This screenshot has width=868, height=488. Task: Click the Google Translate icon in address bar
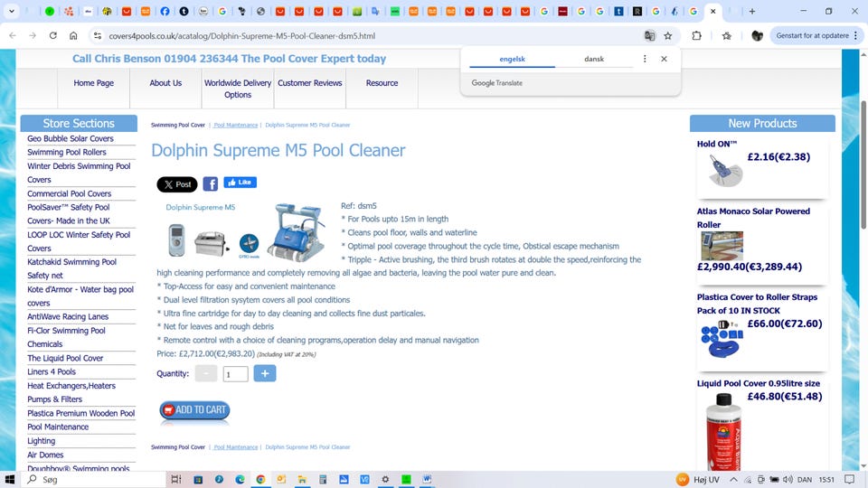[649, 35]
